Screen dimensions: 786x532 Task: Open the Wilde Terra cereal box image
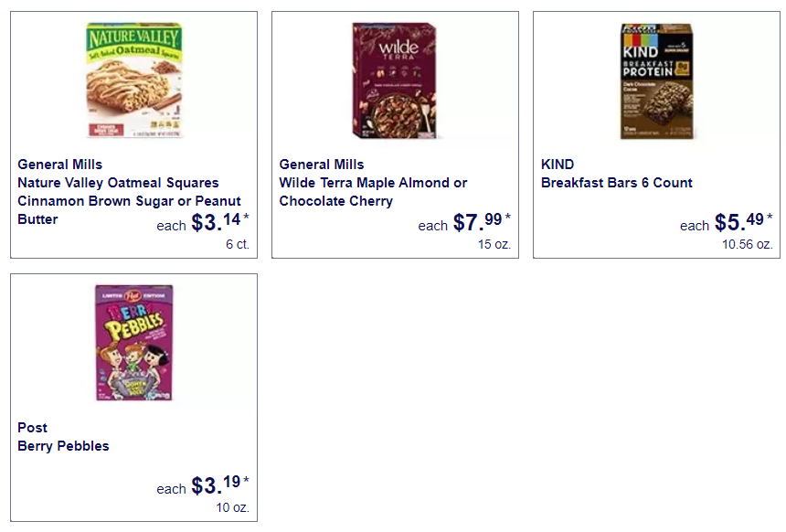pyautogui.click(x=395, y=80)
